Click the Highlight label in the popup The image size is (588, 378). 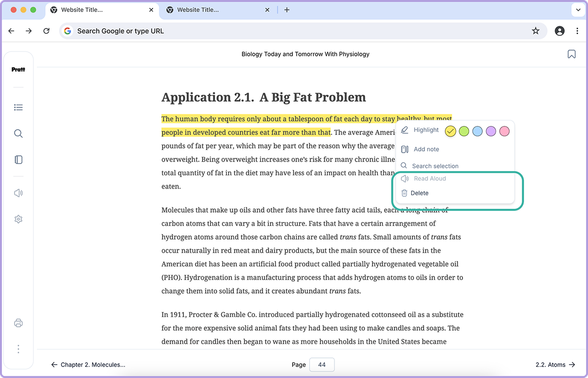[x=426, y=130]
